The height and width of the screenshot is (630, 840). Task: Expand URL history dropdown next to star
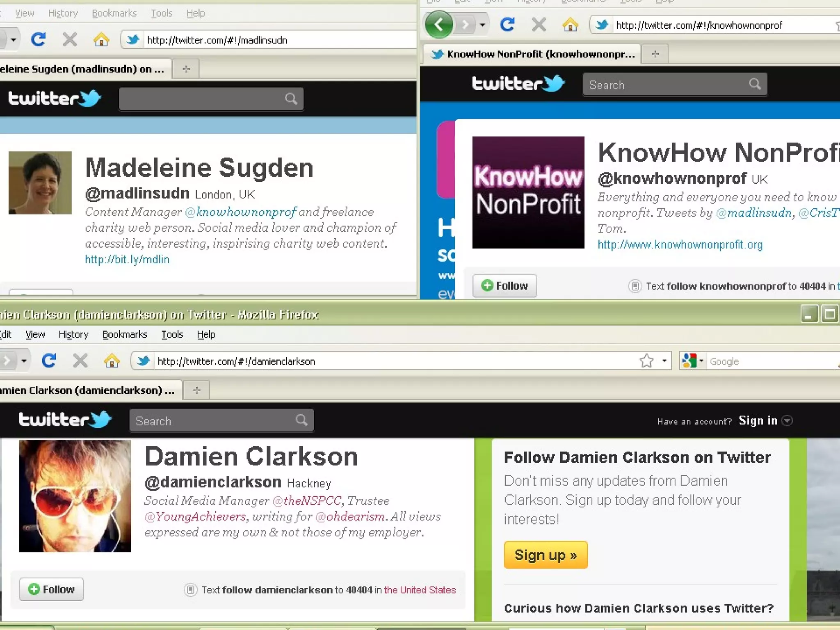[664, 361]
